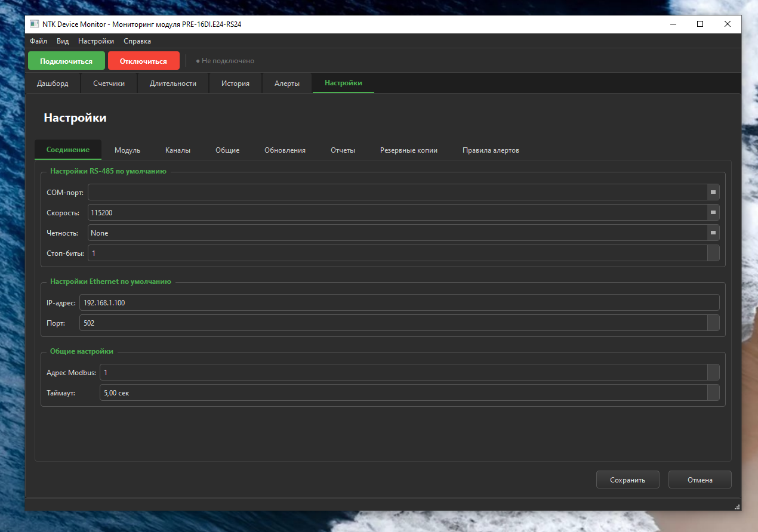758x532 pixels.
Task: Click the size grip in window corner
Action: click(x=737, y=506)
